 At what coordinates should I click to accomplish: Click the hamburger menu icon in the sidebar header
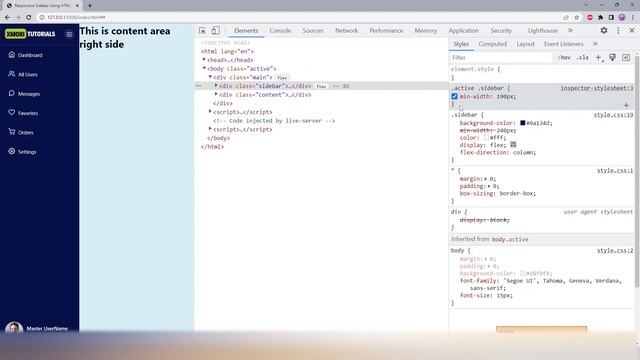[x=69, y=34]
